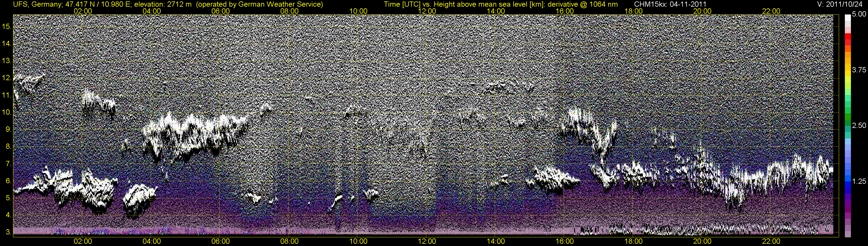The image size is (868, 246).
Task: Select the station title 'UFS, Germany; 47.417 N / 10.980 E'
Action: [71, 4]
